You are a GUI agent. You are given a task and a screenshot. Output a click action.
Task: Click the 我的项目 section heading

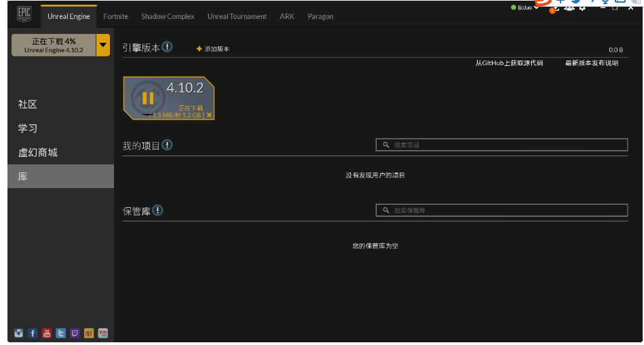click(141, 145)
